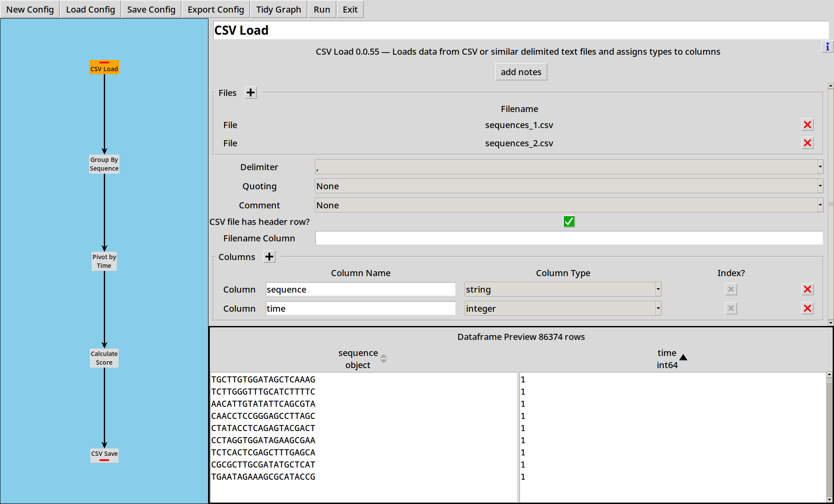Click the time column name field
Screen dimensions: 834x504
(361, 309)
